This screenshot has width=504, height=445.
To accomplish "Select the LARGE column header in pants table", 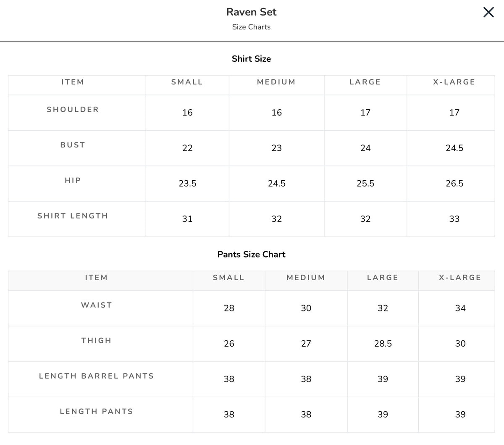I will (x=383, y=277).
